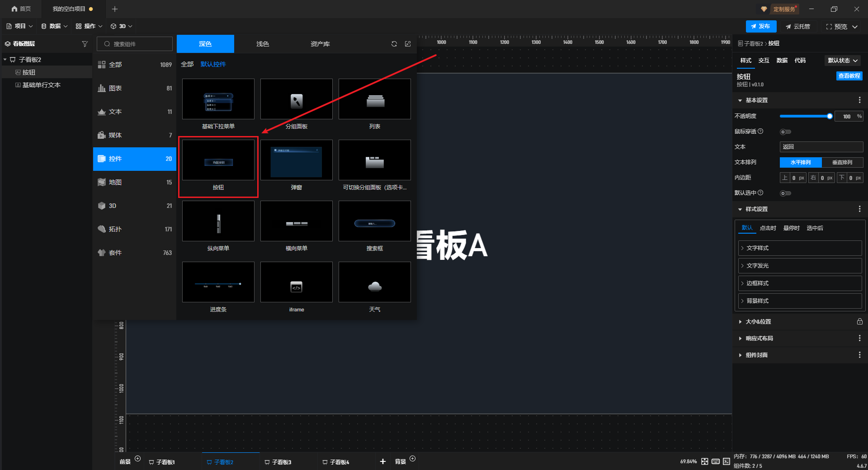Viewport: 868px width, 470px height.
Task: Toggle the 默认选中 switch
Action: tap(785, 193)
